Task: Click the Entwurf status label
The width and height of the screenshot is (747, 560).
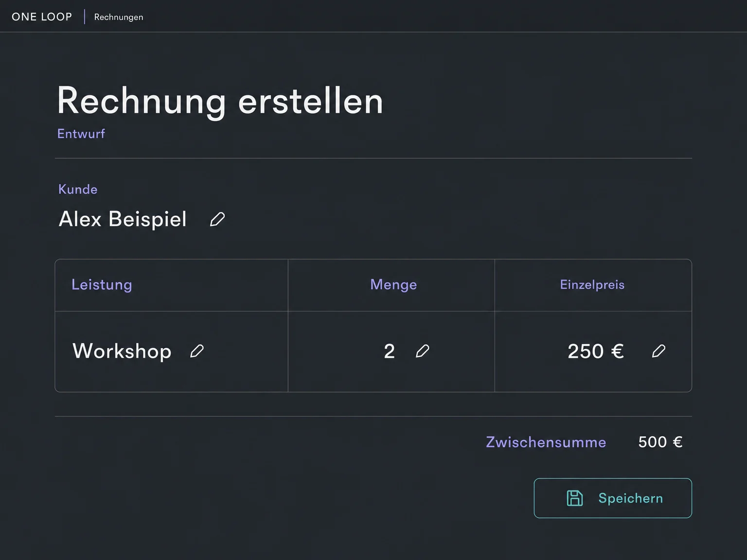Action: point(81,134)
